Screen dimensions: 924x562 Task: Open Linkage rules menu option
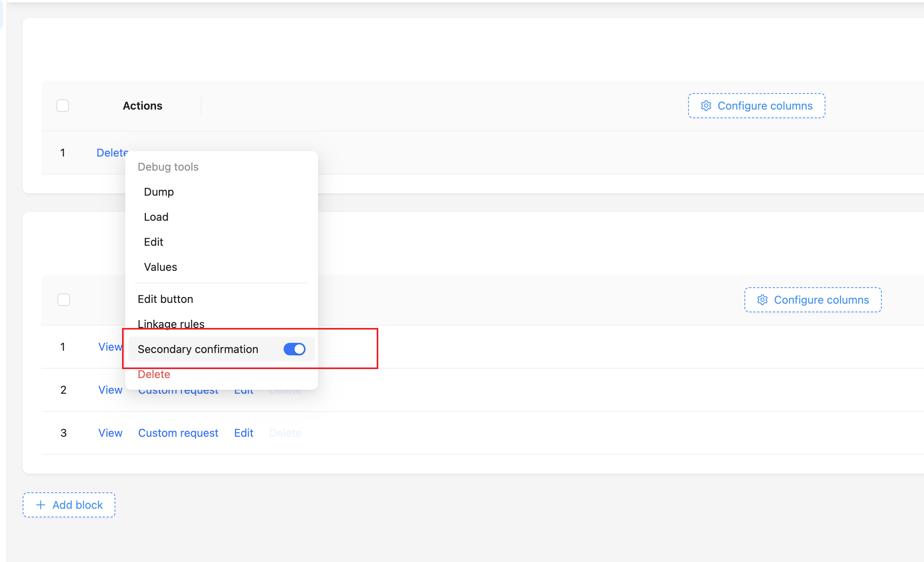tap(221, 323)
